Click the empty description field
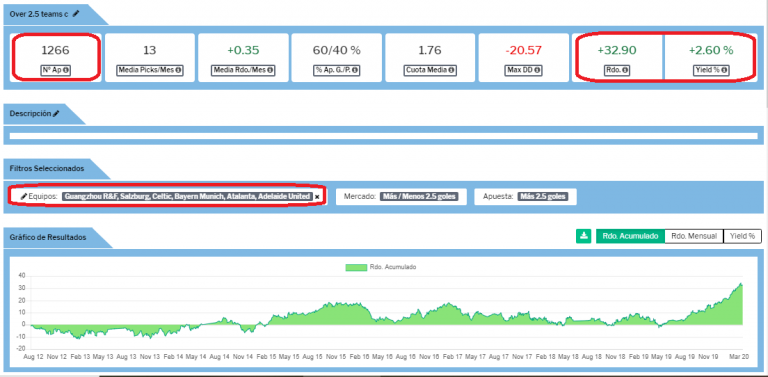The image size is (768, 377). click(x=384, y=136)
